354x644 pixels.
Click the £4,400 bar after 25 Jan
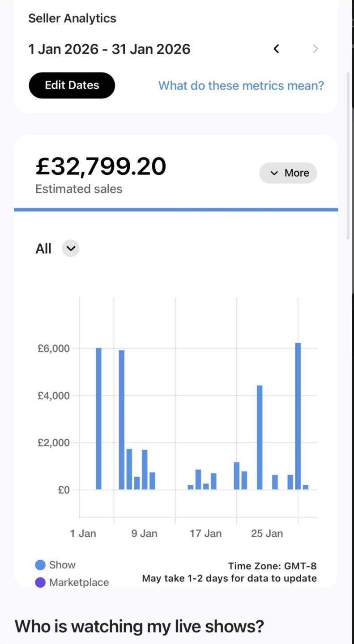[x=260, y=437]
